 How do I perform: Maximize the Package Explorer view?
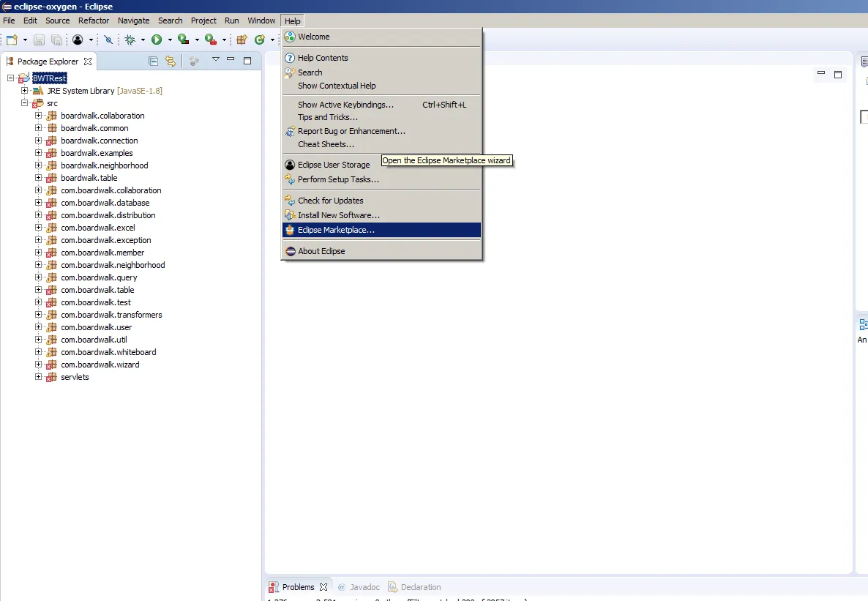tap(247, 60)
